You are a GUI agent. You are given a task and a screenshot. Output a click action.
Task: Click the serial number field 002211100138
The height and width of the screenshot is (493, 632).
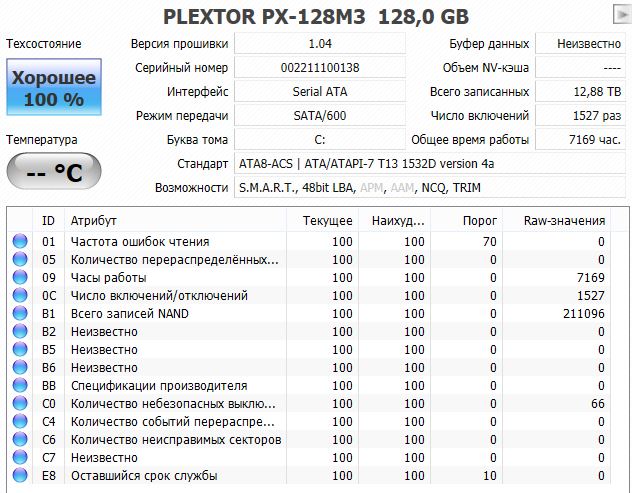(320, 68)
